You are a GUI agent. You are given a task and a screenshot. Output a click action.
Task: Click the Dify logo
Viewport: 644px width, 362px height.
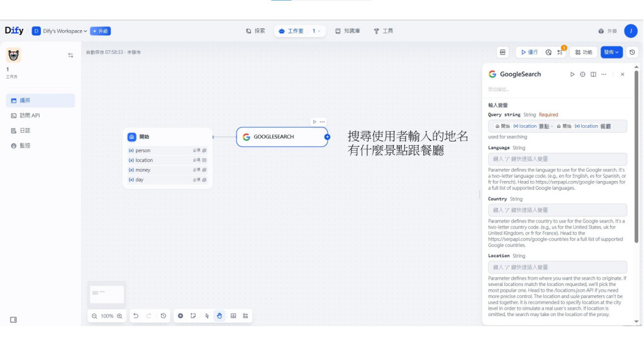pyautogui.click(x=14, y=31)
